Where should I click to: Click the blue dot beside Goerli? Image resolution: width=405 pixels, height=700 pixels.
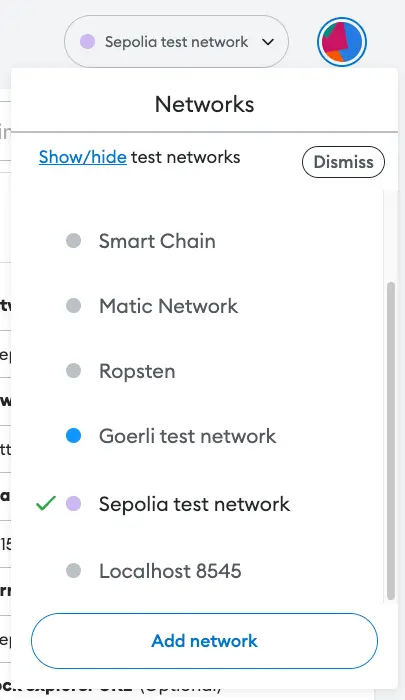click(73, 436)
